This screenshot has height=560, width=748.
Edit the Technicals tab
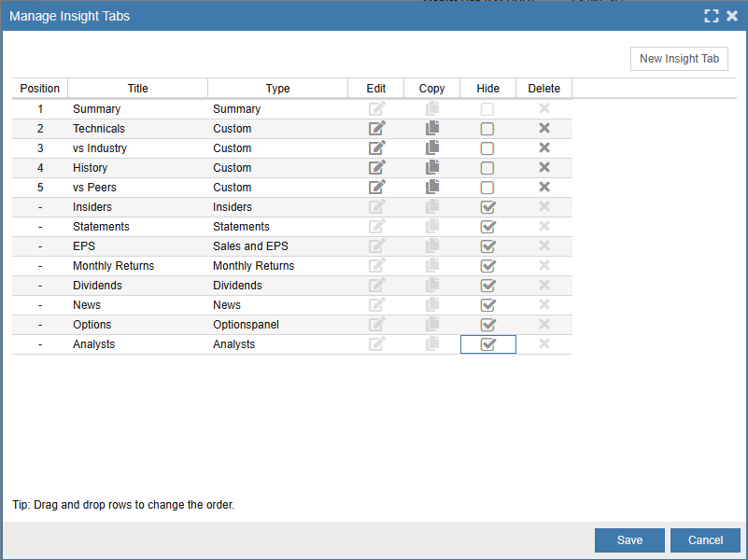[x=377, y=129]
